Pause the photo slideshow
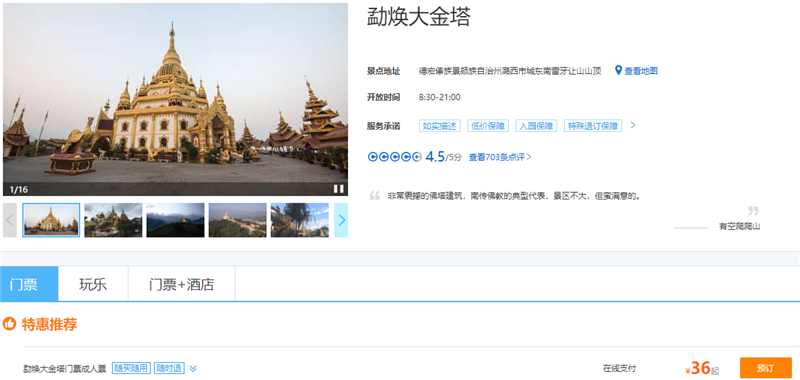 tap(339, 189)
